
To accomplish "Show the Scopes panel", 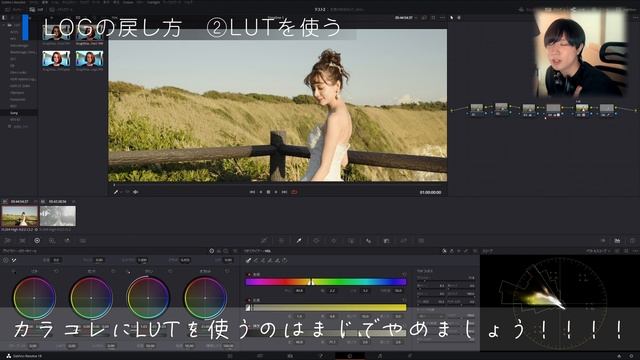I will 617,241.
